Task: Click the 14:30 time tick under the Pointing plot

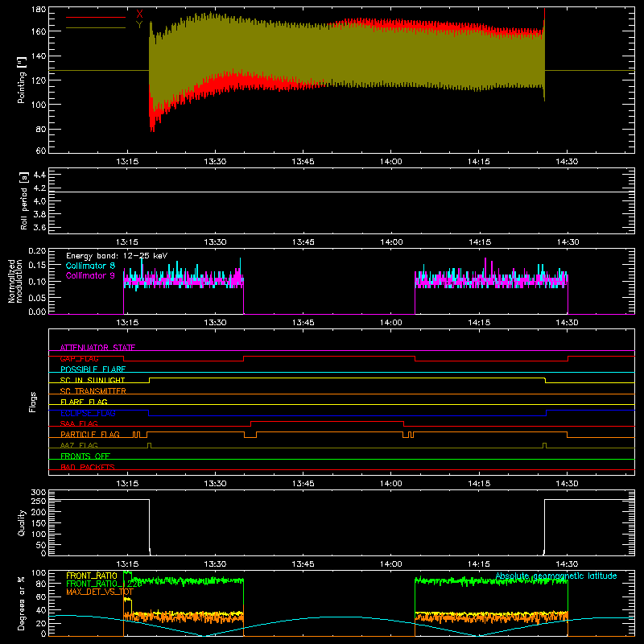Action: coord(567,162)
